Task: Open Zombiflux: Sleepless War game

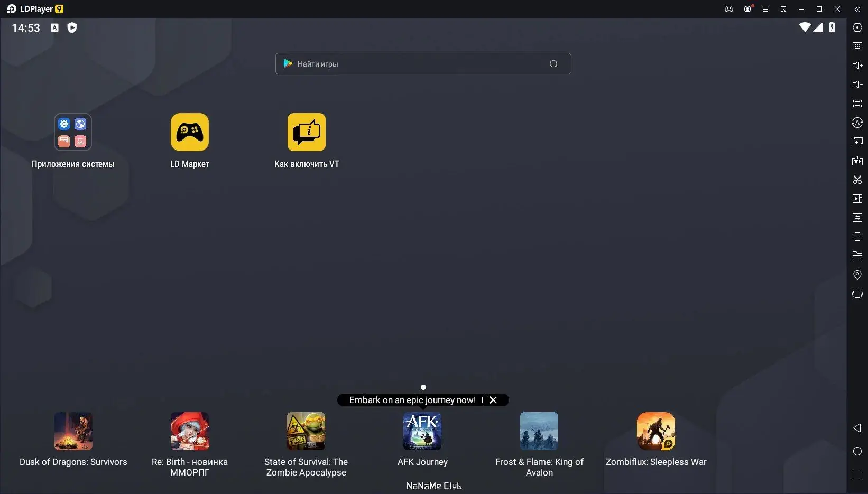Action: click(x=656, y=431)
